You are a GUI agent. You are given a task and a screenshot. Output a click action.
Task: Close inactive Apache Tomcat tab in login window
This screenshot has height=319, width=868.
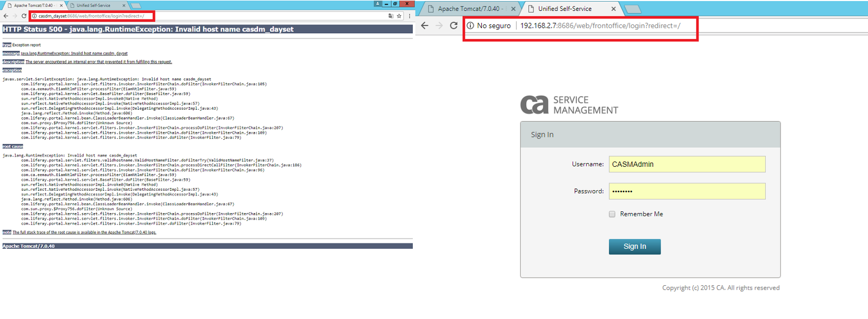pyautogui.click(x=513, y=9)
